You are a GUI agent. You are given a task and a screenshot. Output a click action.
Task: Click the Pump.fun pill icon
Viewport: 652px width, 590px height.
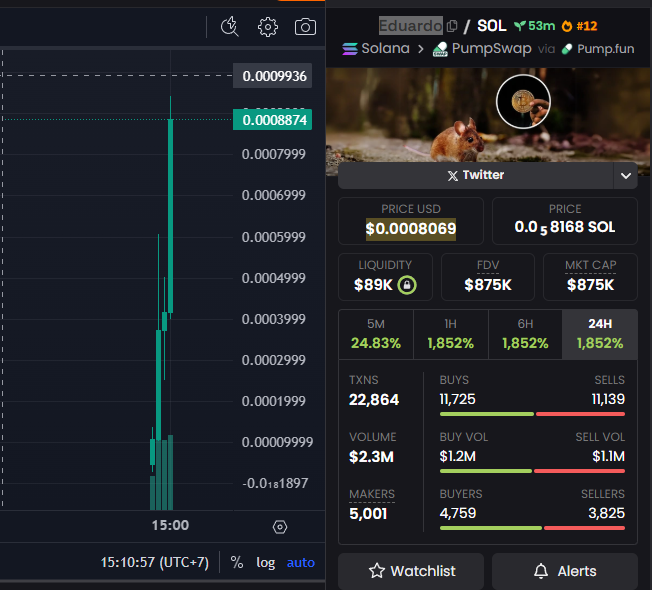[567, 49]
